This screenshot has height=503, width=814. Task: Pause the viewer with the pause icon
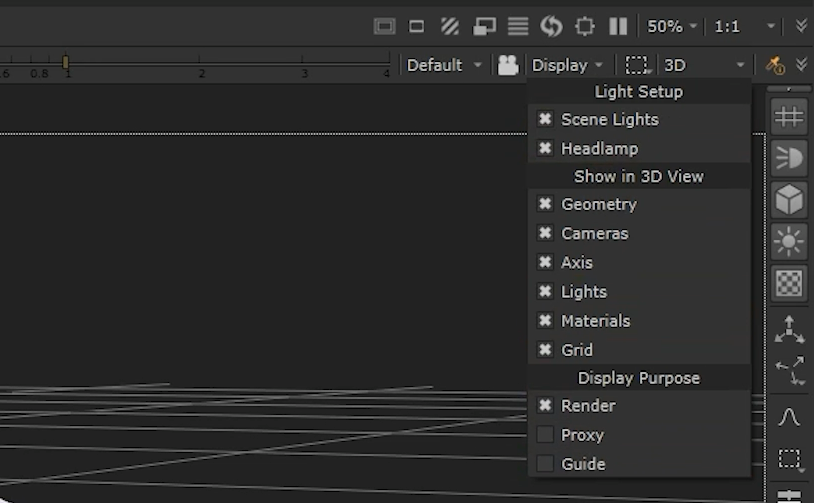(618, 26)
